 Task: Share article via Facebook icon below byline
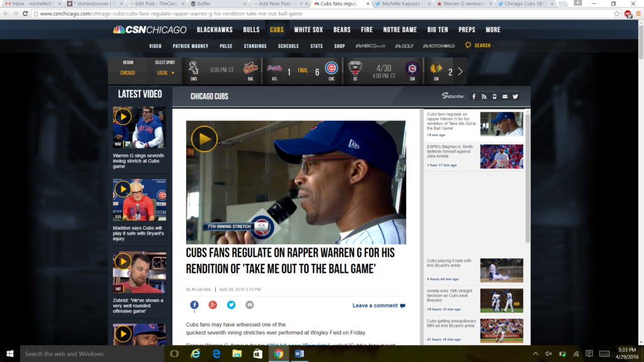coord(194,305)
